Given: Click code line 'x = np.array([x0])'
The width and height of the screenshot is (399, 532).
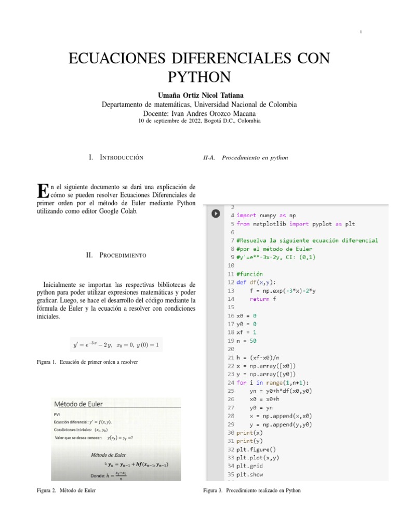Looking at the screenshot, I should [x=266, y=366].
